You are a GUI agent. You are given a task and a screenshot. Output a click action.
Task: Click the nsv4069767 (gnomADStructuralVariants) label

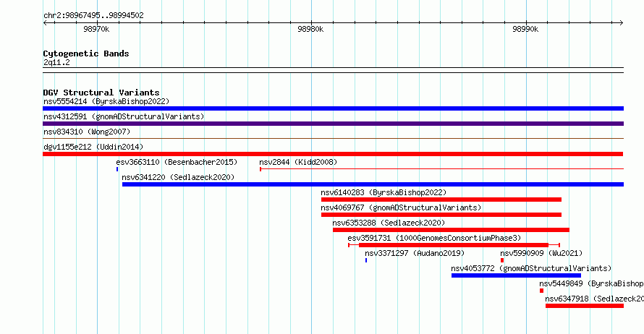click(401, 207)
